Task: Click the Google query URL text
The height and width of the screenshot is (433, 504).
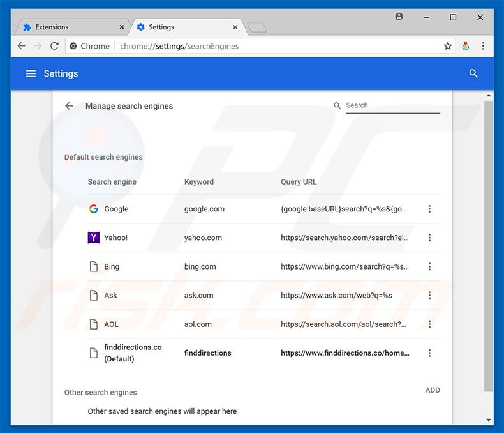Action: 344,209
